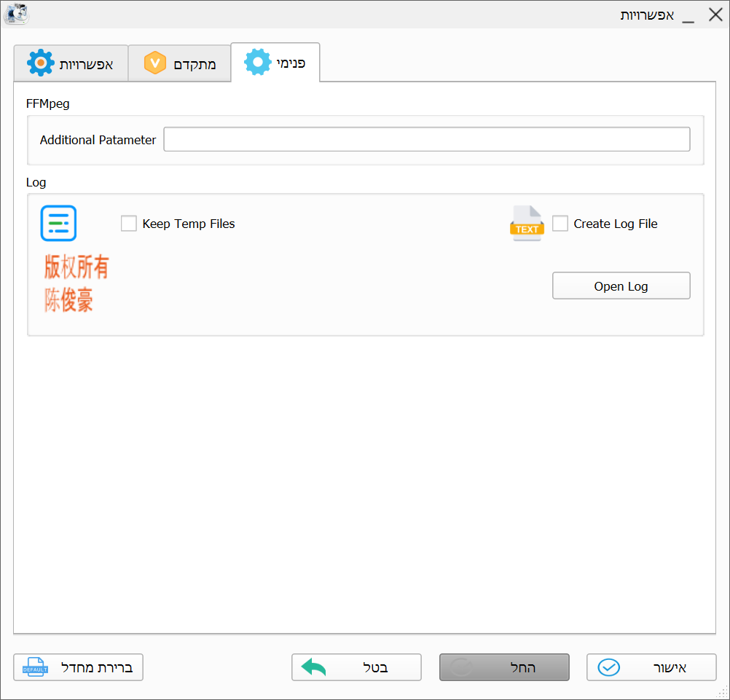730x700 pixels.
Task: Click the blue checkmark circle icon
Action: pos(608,667)
